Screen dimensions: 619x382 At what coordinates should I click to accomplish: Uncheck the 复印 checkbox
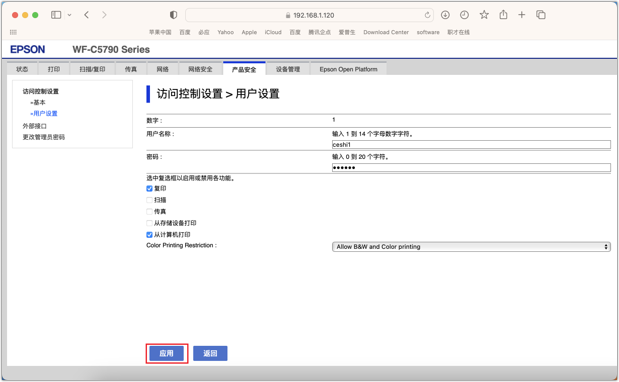click(x=149, y=189)
